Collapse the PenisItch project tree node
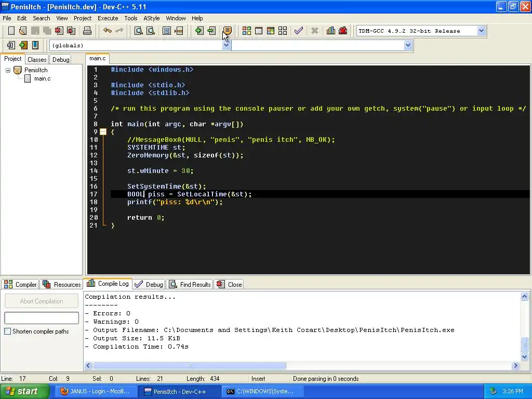 click(x=8, y=70)
